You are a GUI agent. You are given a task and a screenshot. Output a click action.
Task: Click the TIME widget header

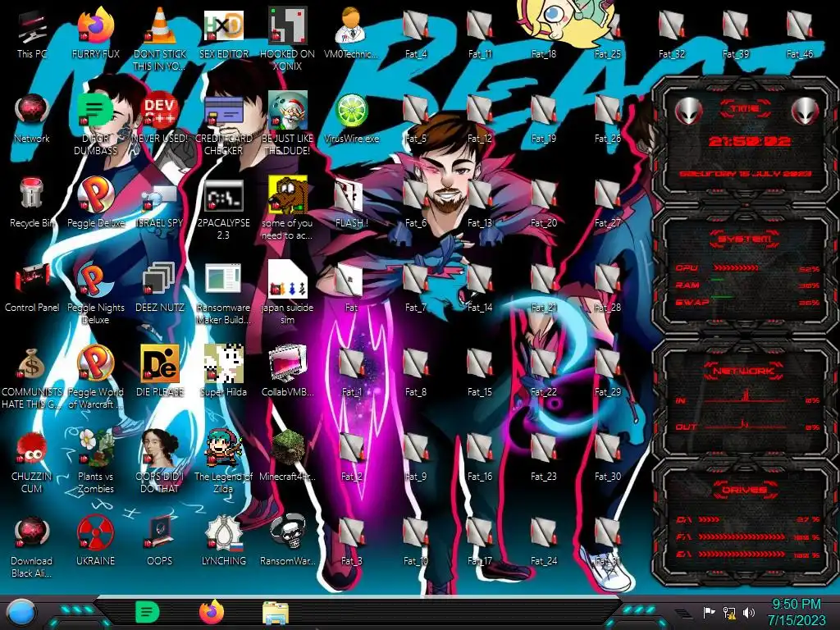pyautogui.click(x=745, y=109)
